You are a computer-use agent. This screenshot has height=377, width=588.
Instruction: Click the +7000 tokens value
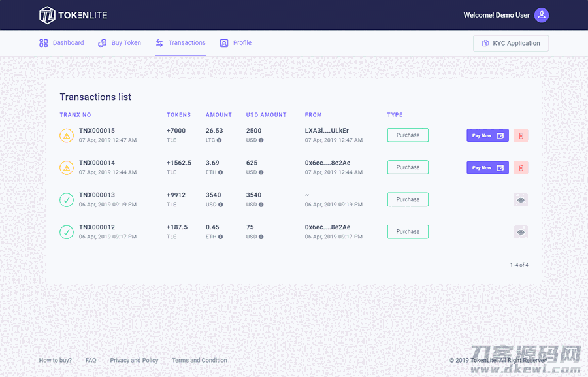click(176, 131)
